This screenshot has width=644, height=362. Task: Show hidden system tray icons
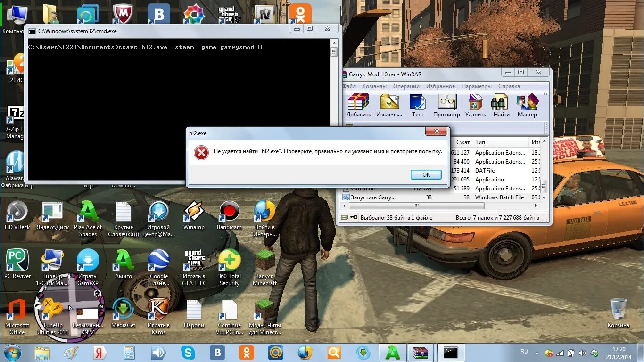[x=537, y=352]
